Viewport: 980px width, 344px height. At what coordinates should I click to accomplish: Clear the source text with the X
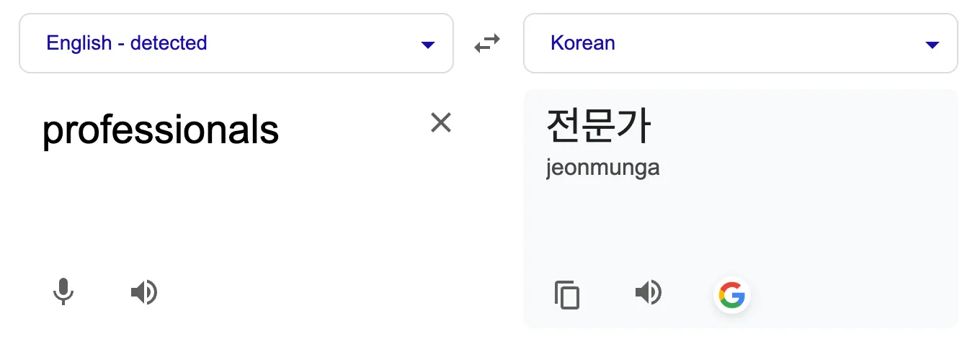pyautogui.click(x=440, y=123)
